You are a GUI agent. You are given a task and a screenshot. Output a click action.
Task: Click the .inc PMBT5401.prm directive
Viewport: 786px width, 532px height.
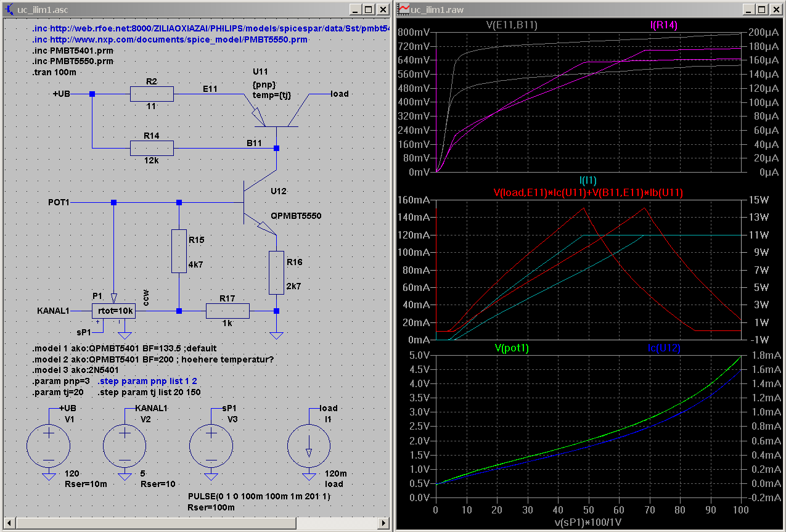(73, 51)
